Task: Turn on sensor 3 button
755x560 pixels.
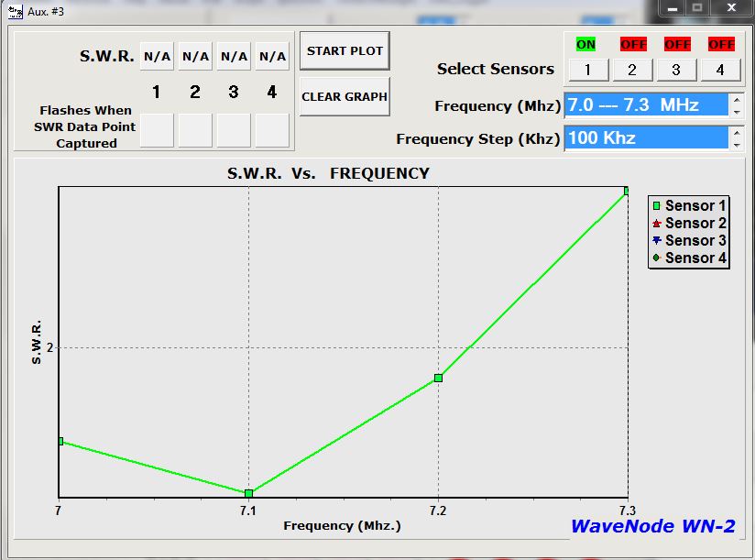Action: coord(676,70)
